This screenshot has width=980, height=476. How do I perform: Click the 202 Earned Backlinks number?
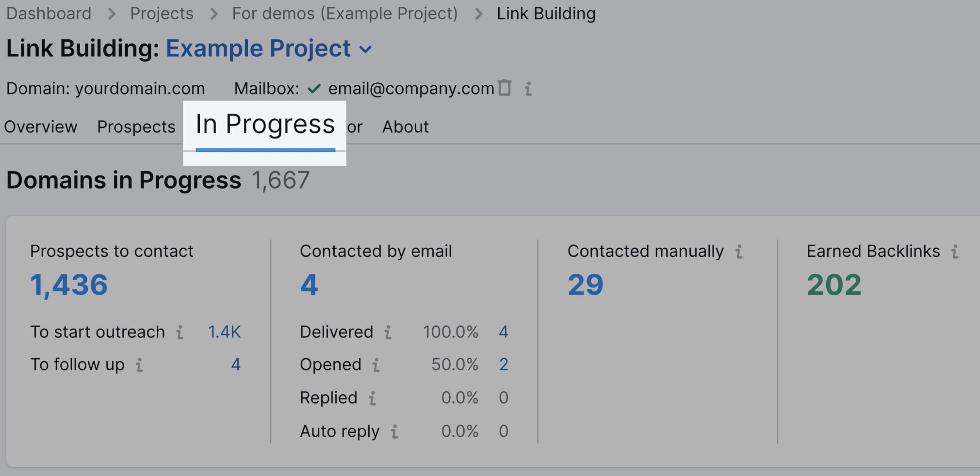(834, 285)
